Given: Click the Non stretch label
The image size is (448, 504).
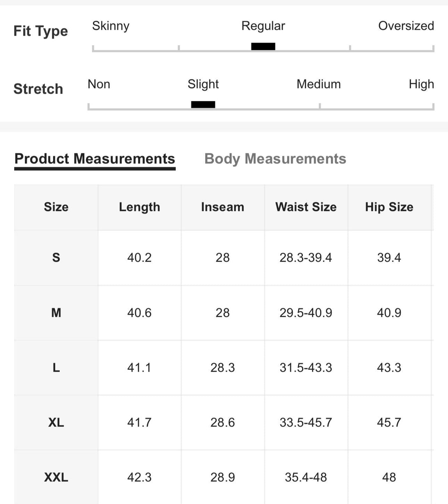Looking at the screenshot, I should [x=99, y=84].
